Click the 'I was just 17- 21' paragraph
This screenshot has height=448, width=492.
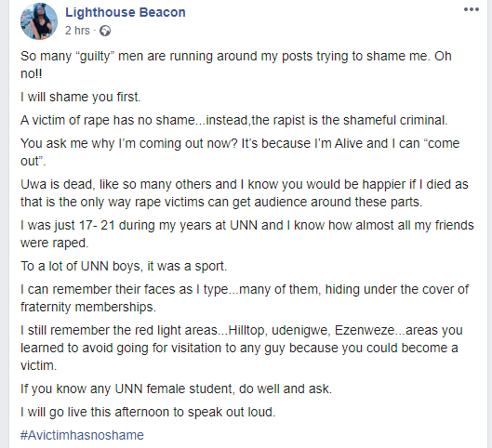point(247,234)
